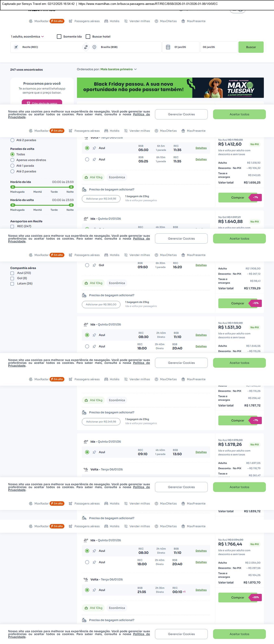This screenshot has width=274, height=644.
Task: Check the Buscar hotel option
Action: point(88,37)
